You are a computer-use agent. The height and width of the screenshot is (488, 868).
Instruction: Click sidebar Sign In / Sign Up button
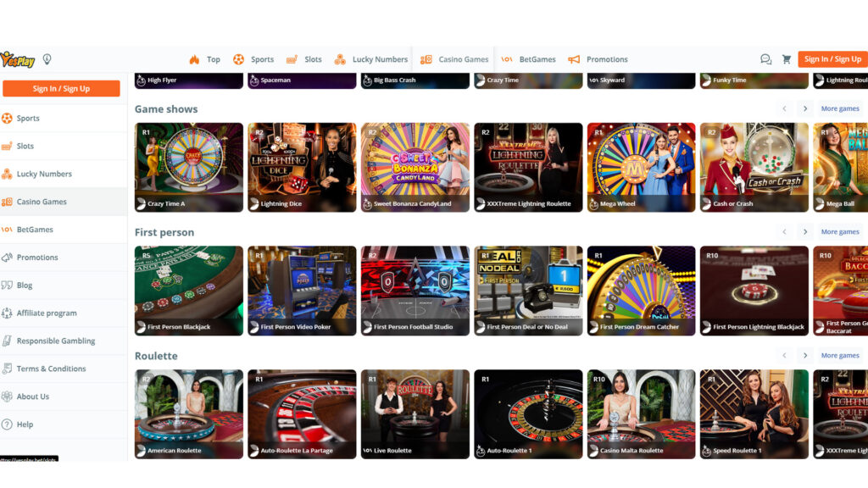point(61,88)
